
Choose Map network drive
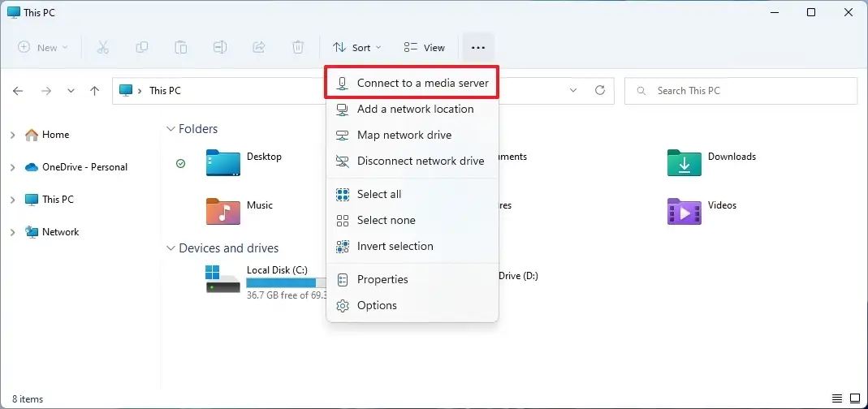[404, 135]
